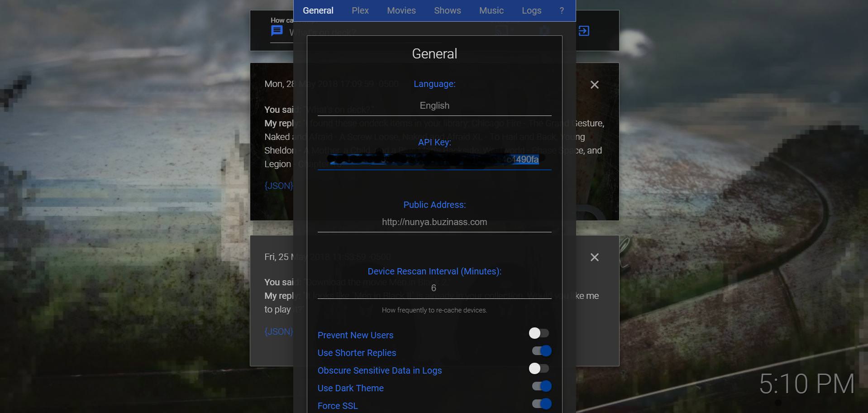The image size is (868, 413).
Task: Click the blue sign-out arrow icon
Action: [584, 31]
